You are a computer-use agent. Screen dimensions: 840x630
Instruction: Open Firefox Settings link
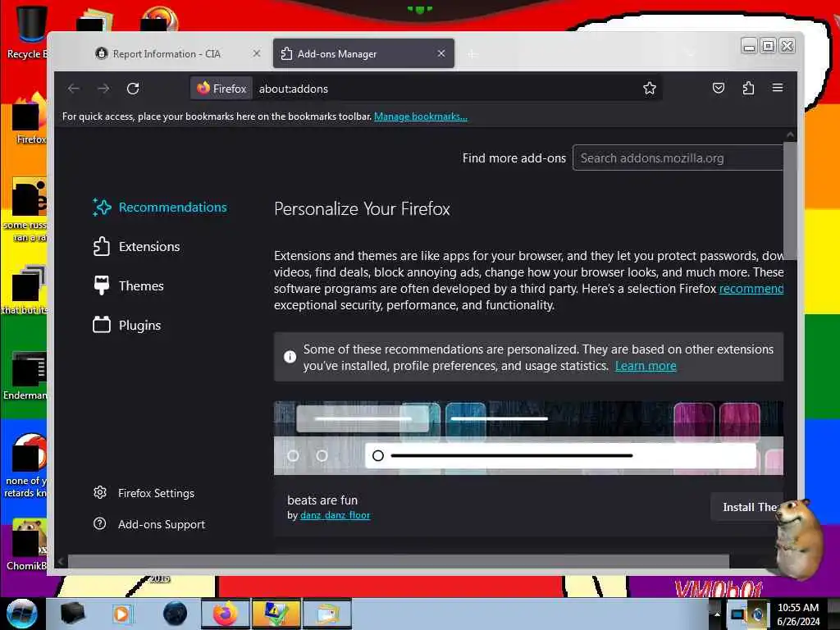(156, 493)
